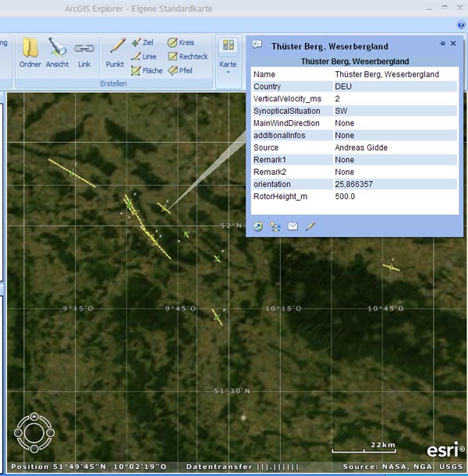The height and width of the screenshot is (476, 468).
Task: Click the esri logo link
Action: pos(442,450)
